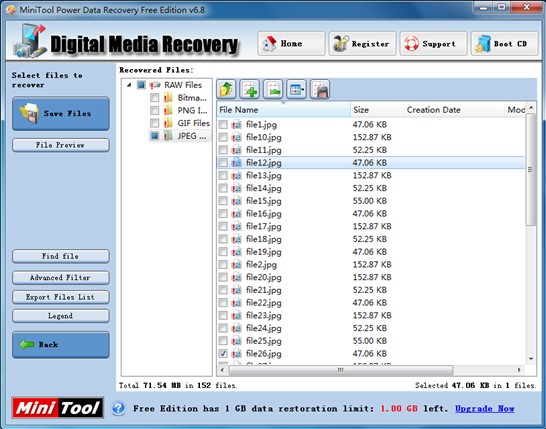Click the RAW Files drive icon

point(155,85)
